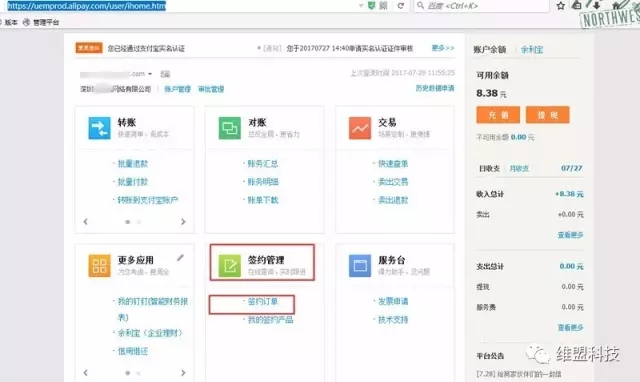Open the 审批管理 link
Screen dimensions: 640x382
211,89
